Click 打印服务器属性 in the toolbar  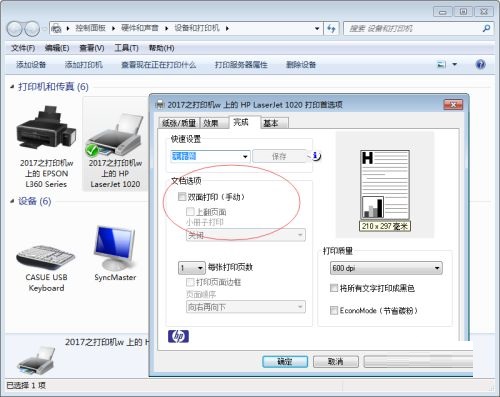coord(241,64)
